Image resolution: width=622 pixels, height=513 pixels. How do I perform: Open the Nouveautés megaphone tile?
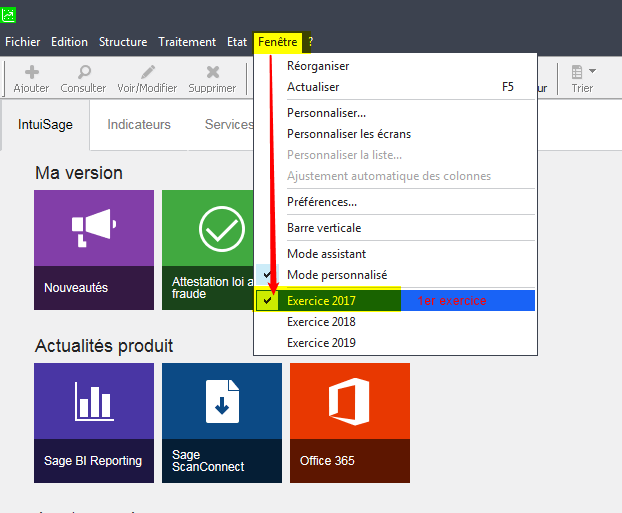point(94,249)
